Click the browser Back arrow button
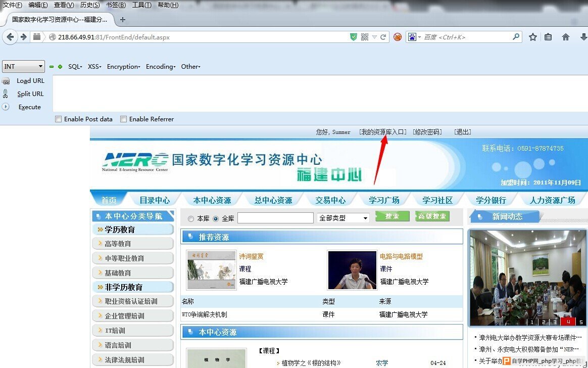This screenshot has height=368, width=588. click(10, 37)
